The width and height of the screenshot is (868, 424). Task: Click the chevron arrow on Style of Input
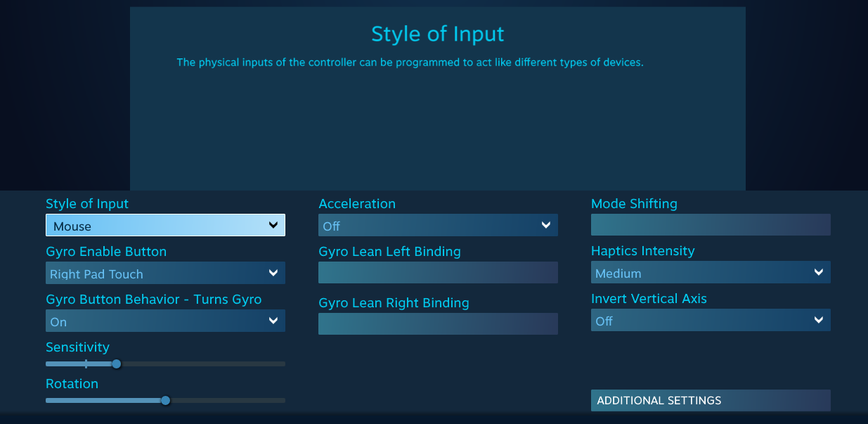click(x=273, y=225)
